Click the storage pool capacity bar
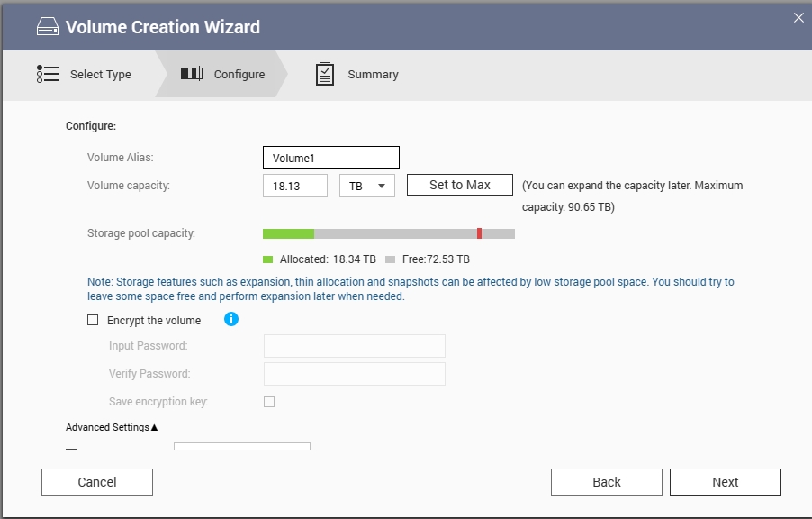 tap(387, 232)
